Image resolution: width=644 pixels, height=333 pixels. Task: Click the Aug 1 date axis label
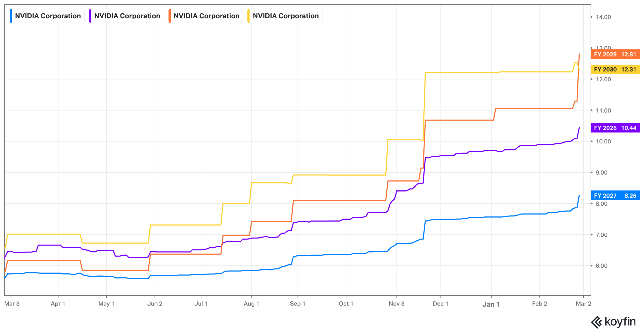pos(251,304)
